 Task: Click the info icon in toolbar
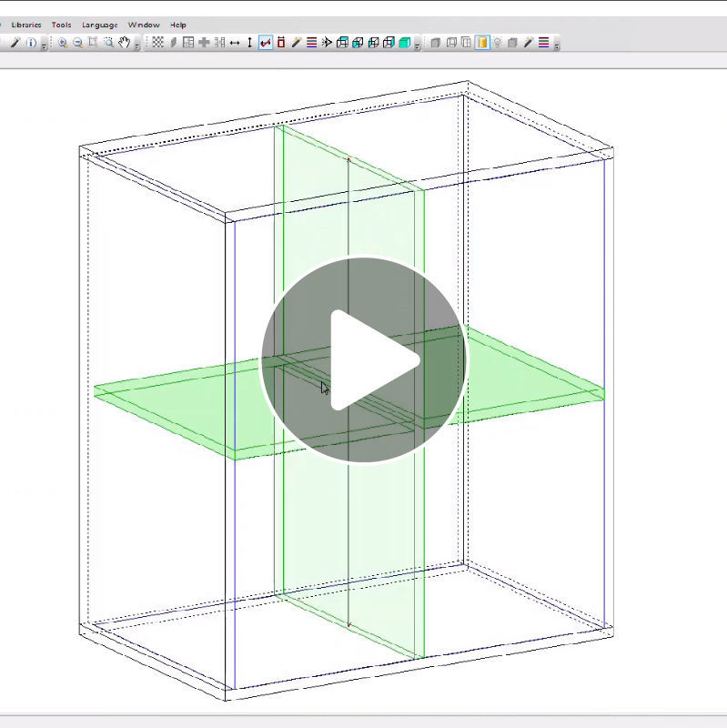(31, 43)
